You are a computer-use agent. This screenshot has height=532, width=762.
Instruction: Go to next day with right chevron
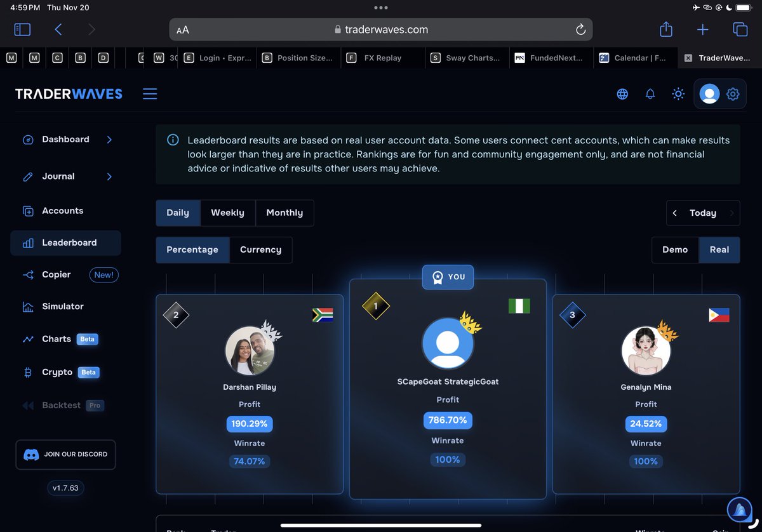pyautogui.click(x=732, y=213)
